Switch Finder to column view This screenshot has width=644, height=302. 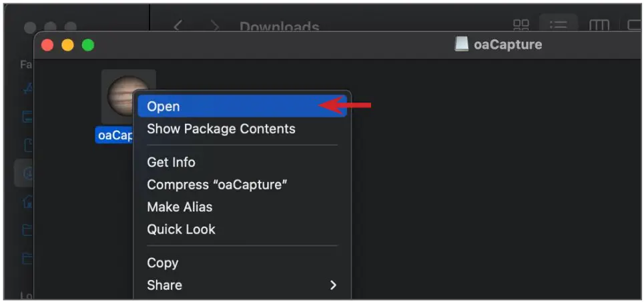coord(599,27)
